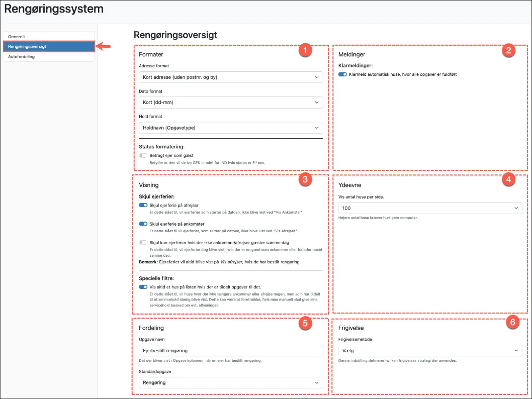Toggle 'Skjul ejerferie på afrejser' off
The image size is (532, 399).
tap(143, 206)
